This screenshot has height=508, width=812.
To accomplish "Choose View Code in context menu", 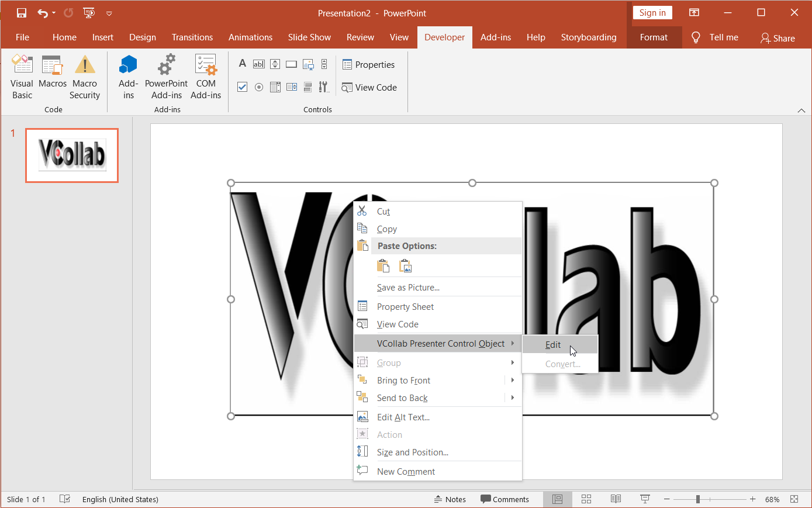I will [x=438, y=324].
